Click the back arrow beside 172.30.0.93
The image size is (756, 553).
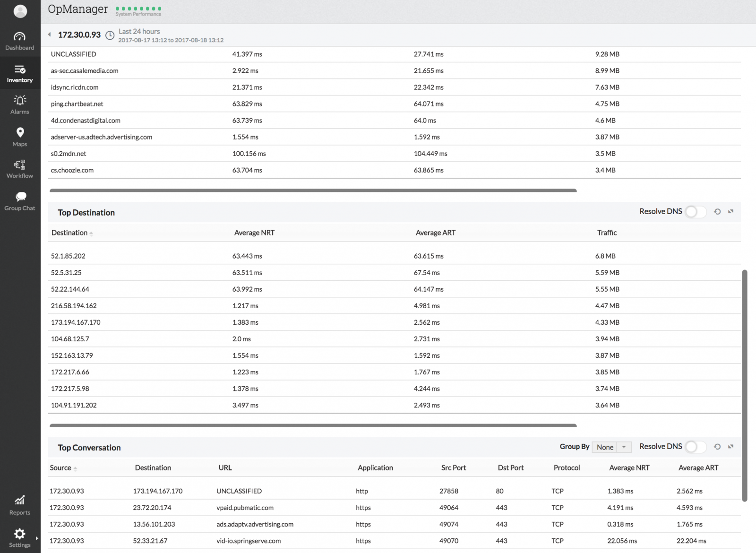(x=50, y=35)
